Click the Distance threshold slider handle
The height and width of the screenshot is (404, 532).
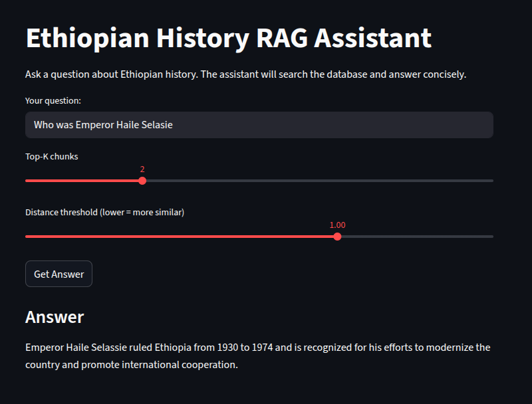337,237
